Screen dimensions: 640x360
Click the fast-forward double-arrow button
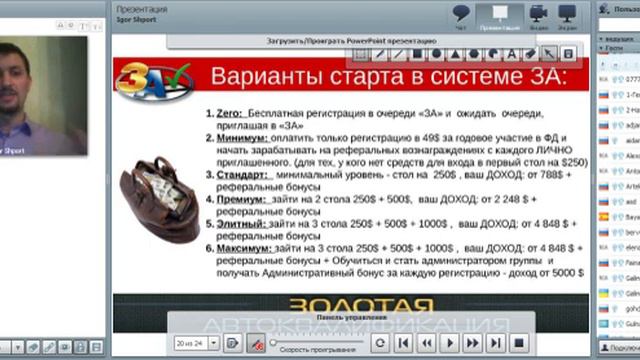pyautogui.click(x=473, y=343)
